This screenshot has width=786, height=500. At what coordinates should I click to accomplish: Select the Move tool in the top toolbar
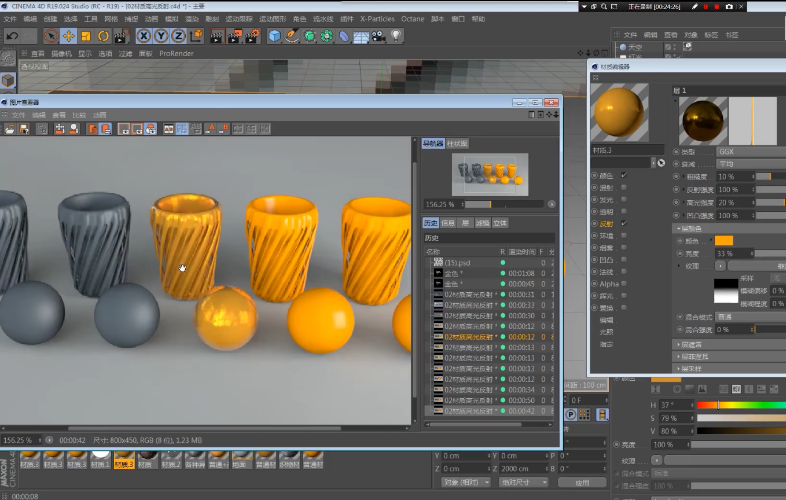68,36
